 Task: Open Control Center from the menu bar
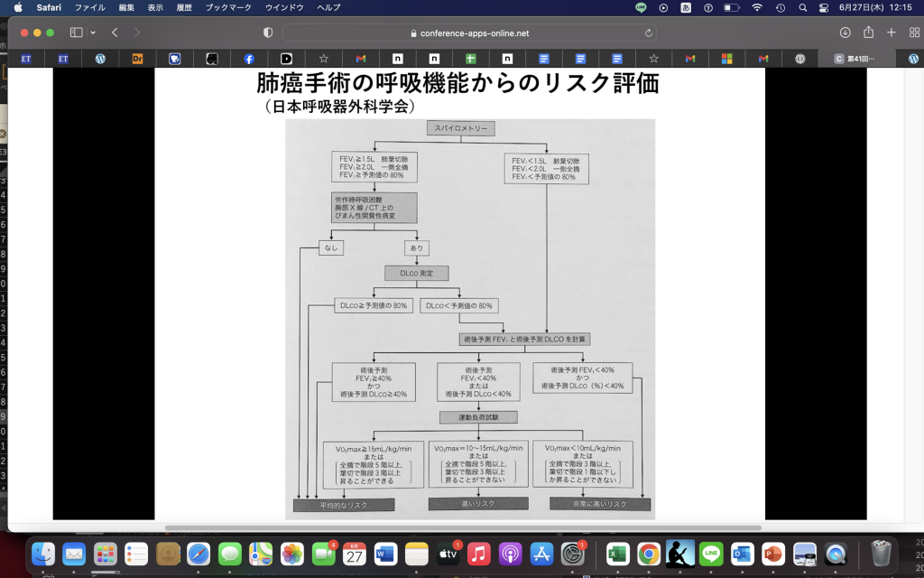coord(824,7)
